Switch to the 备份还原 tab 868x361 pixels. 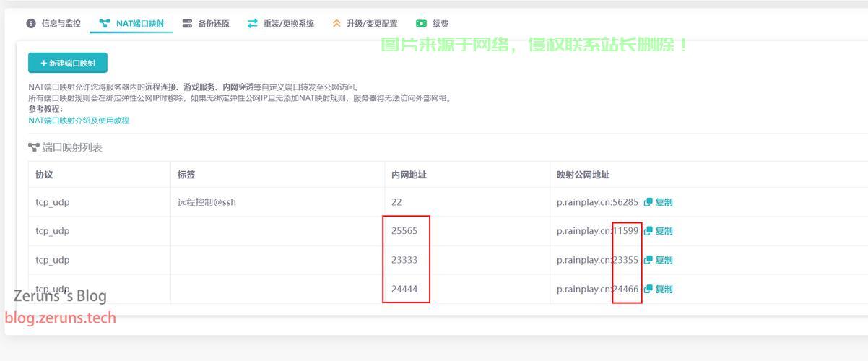click(206, 23)
